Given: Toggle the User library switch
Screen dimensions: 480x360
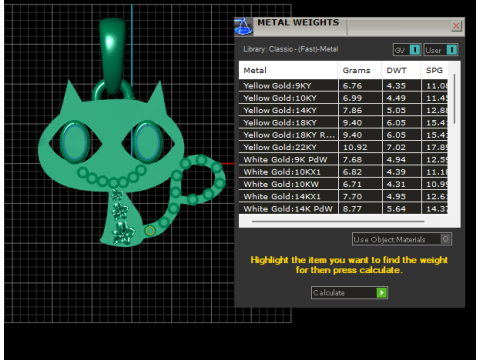Looking at the screenshot, I should click(441, 50).
